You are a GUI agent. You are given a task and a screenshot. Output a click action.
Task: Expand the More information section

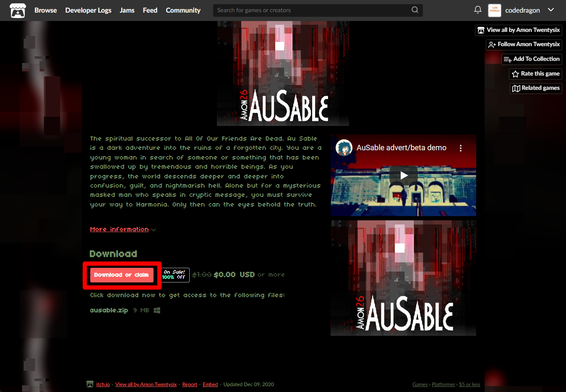point(123,230)
